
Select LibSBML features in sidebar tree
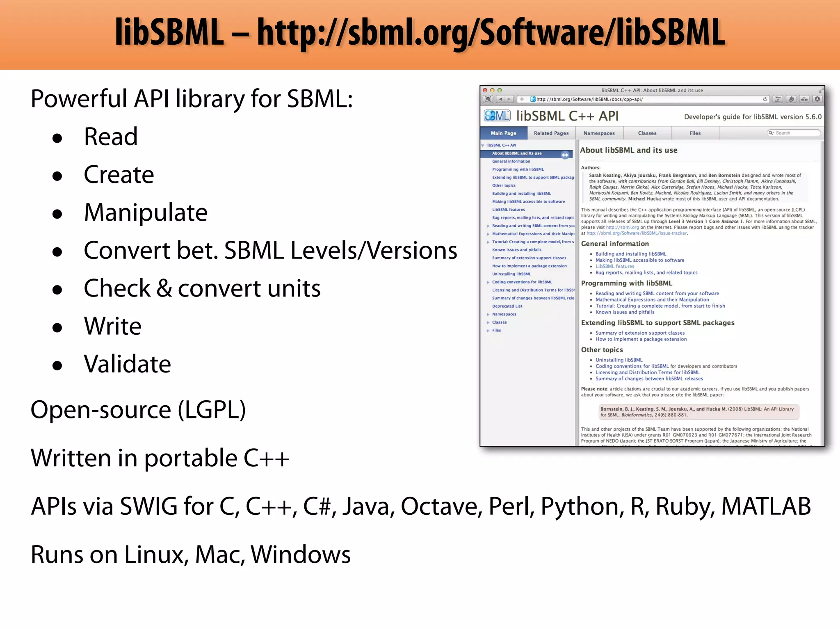pos(509,210)
